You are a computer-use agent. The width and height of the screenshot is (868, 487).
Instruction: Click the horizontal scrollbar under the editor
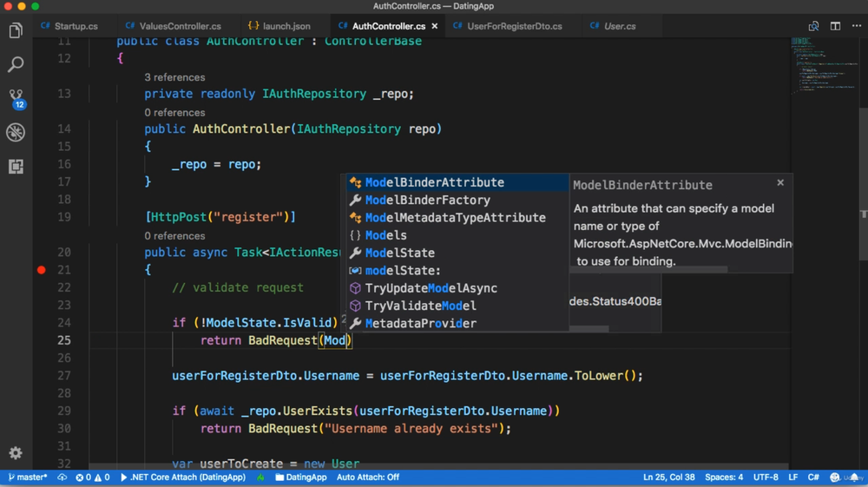437,466
